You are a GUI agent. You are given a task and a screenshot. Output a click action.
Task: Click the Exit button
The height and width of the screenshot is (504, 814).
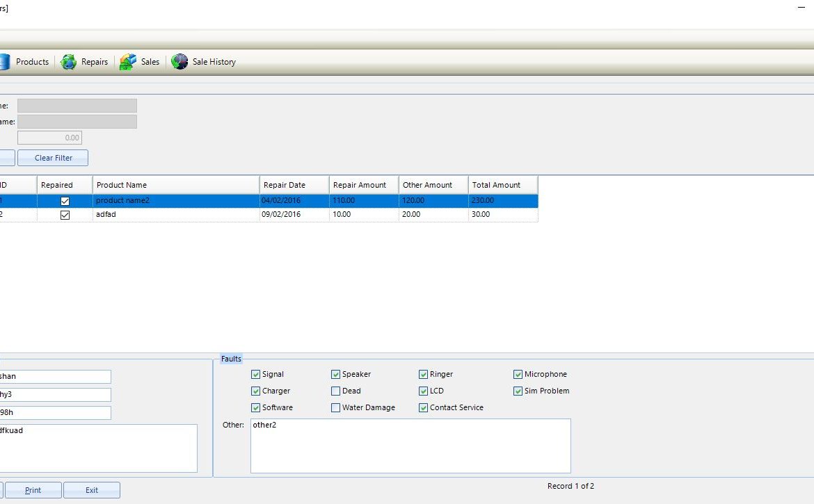point(92,490)
